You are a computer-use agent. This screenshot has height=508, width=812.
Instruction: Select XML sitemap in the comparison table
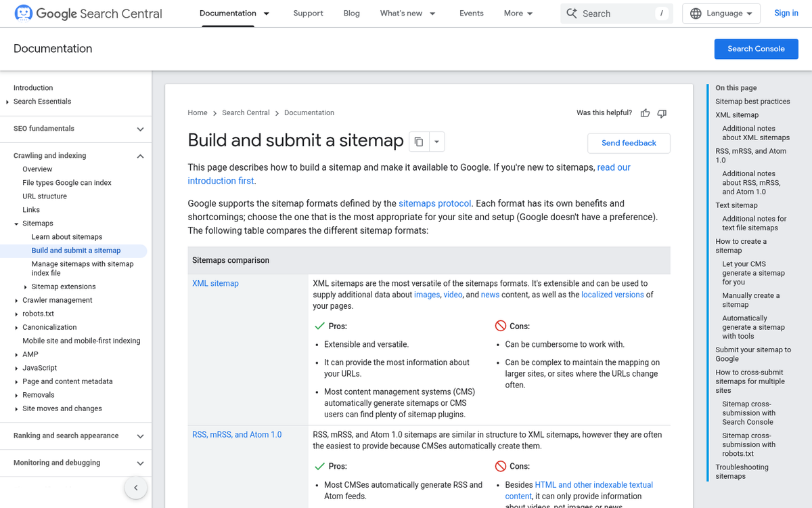(215, 283)
